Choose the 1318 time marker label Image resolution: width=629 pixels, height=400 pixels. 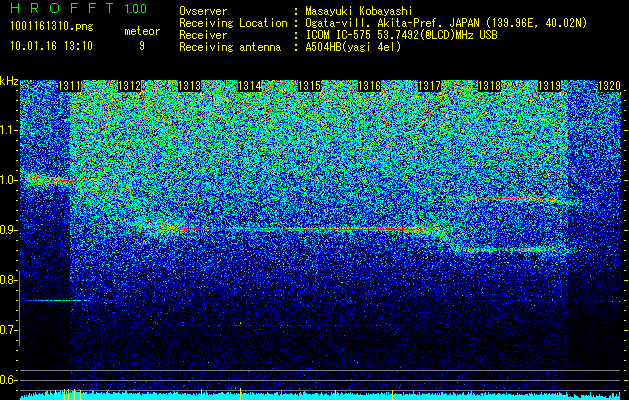click(489, 86)
